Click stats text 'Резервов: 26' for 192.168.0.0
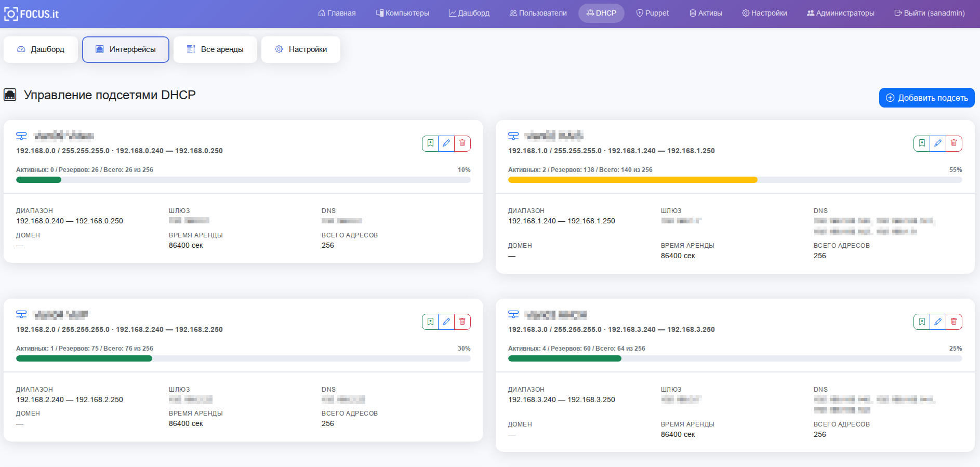Screen dimensions: 980x467 (x=78, y=170)
